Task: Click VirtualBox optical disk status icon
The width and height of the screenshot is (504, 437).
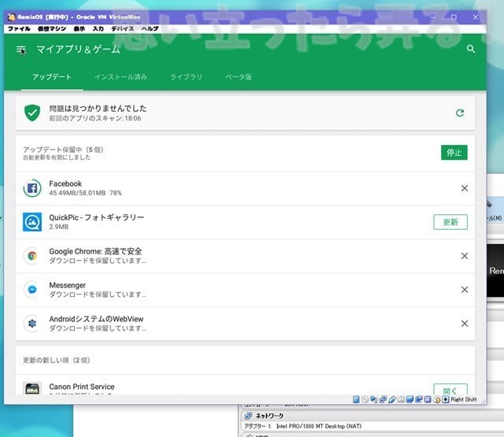Action: (365, 399)
